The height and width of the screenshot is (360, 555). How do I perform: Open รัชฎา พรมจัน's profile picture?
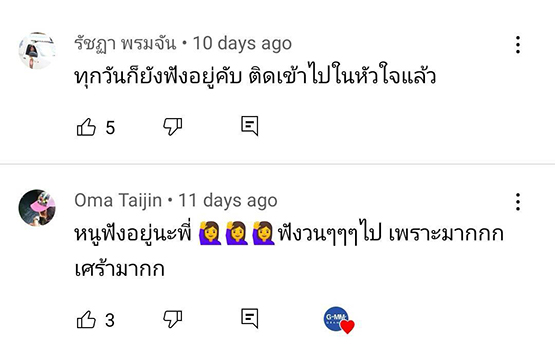tap(37, 50)
